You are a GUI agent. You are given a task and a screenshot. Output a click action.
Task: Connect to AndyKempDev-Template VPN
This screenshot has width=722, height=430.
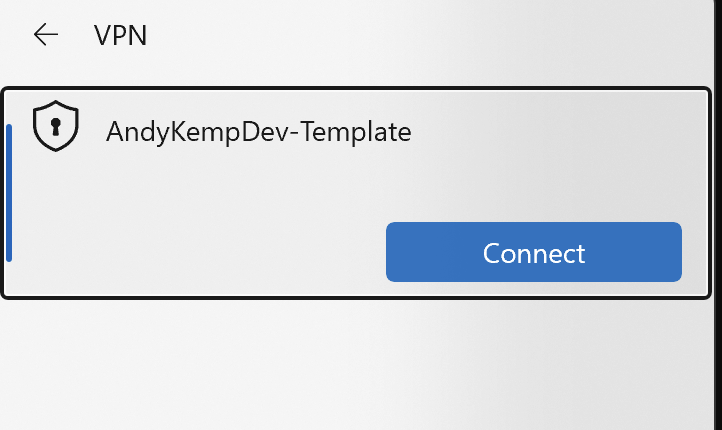coord(534,252)
